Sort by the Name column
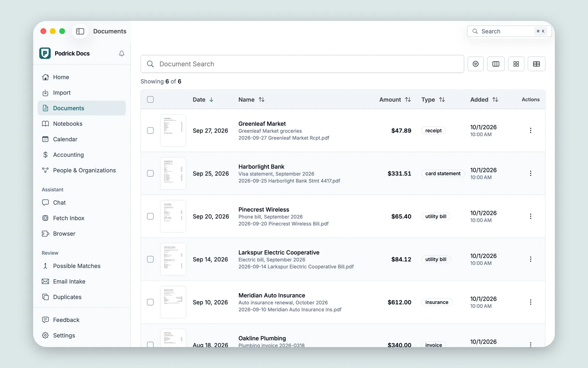 point(251,99)
